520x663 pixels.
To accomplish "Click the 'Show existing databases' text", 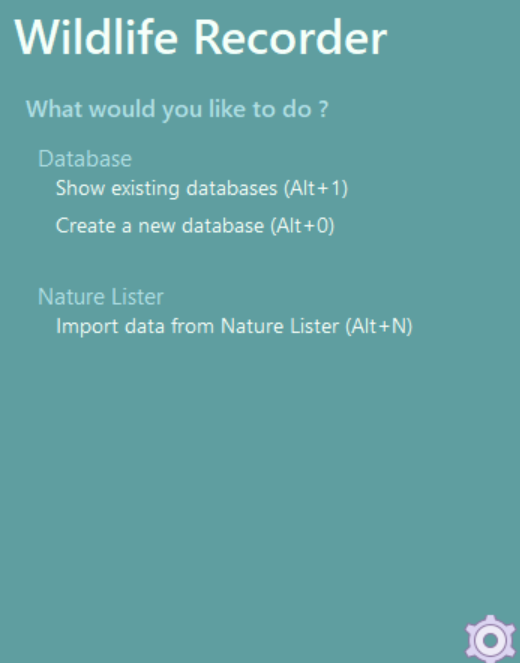I will [167, 188].
